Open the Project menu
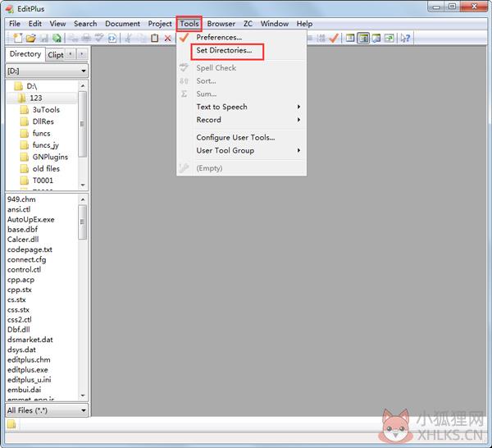Viewport: 492px width, 448px height. (160, 24)
